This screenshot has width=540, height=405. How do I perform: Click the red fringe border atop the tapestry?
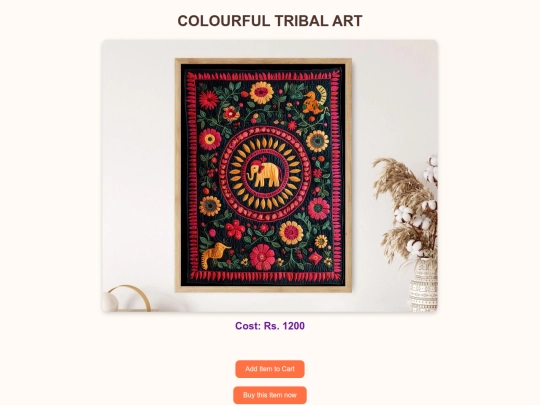[263, 76]
